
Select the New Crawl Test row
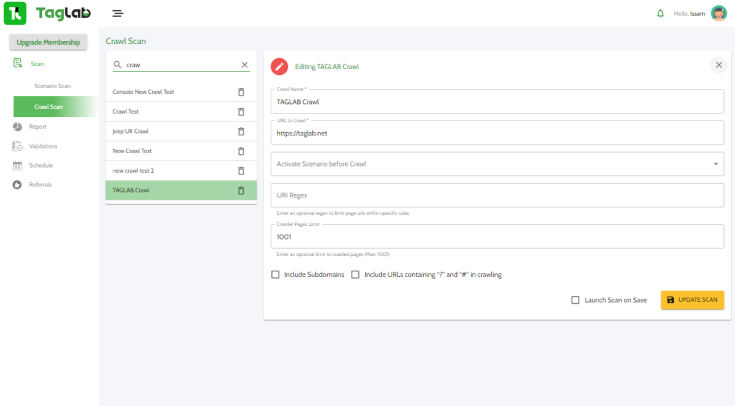[181, 151]
